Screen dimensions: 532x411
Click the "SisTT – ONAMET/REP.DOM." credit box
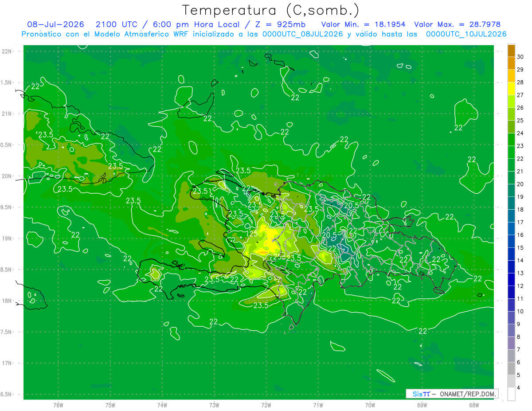[451, 394]
